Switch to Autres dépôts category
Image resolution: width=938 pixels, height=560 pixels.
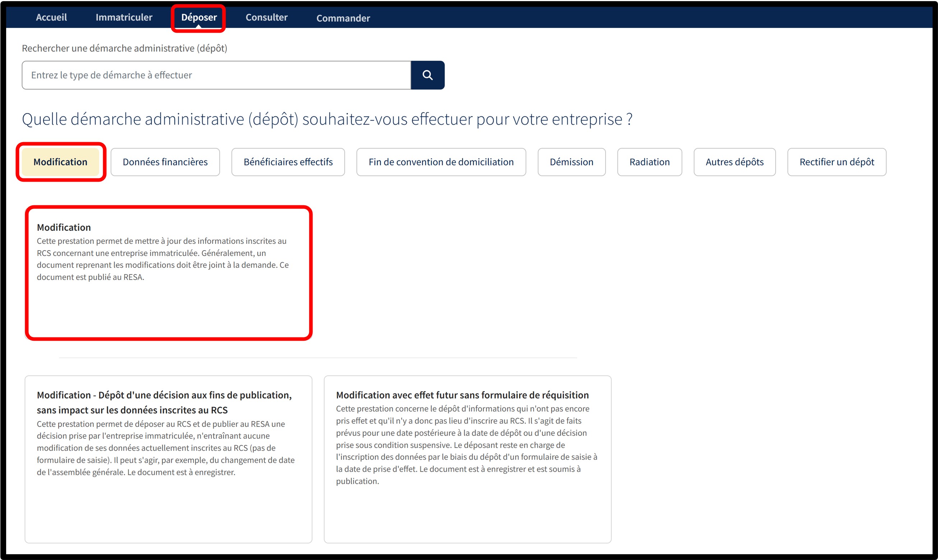pyautogui.click(x=734, y=162)
